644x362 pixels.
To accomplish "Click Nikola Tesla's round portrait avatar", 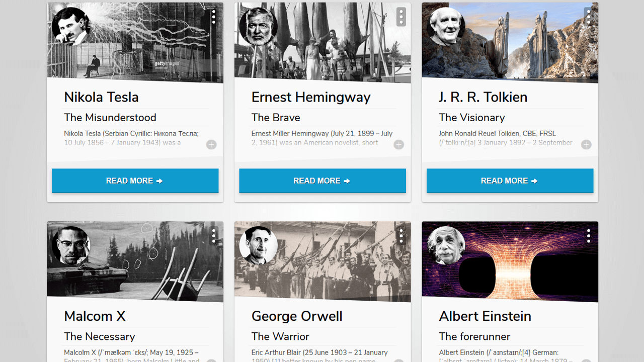I will coord(71,27).
